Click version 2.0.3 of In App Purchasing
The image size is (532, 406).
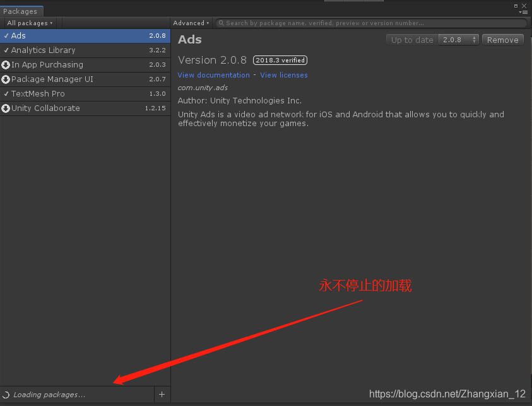(x=157, y=65)
